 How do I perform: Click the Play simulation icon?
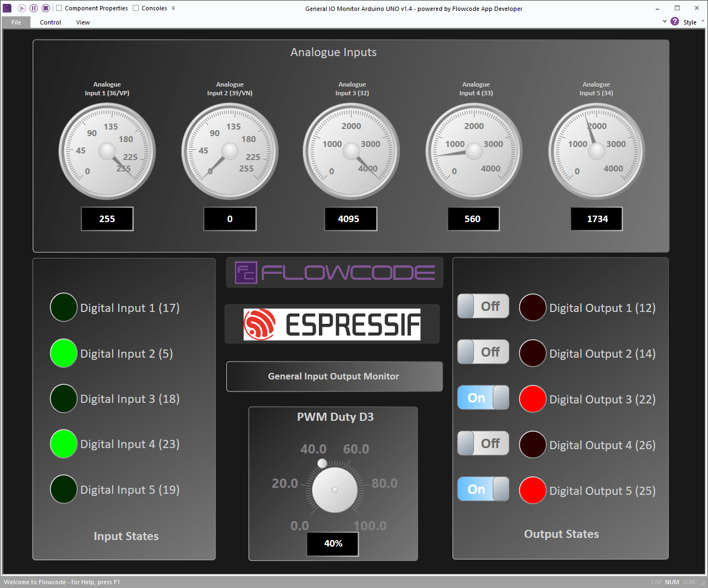pyautogui.click(x=22, y=8)
